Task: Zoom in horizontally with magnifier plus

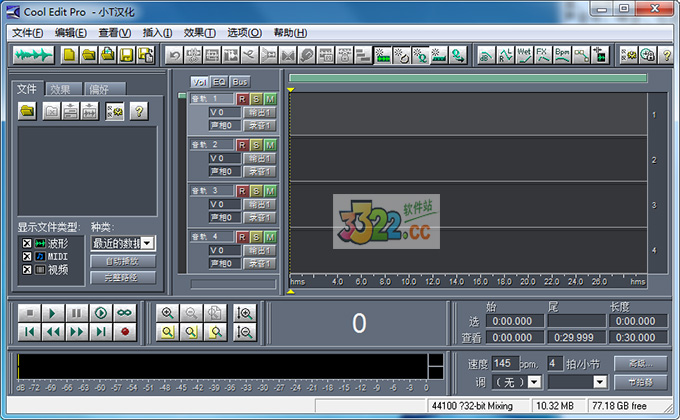Action: coord(167,313)
